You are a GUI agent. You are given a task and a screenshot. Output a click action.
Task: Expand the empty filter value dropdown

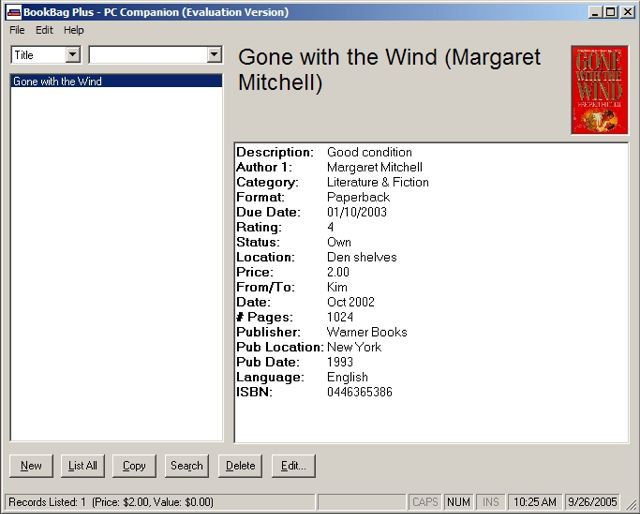[214, 55]
